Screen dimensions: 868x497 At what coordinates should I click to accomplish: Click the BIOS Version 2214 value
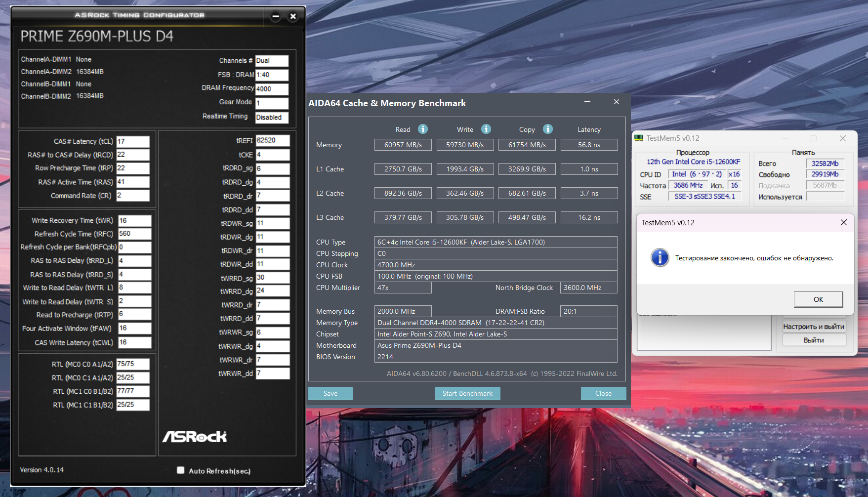coord(496,357)
